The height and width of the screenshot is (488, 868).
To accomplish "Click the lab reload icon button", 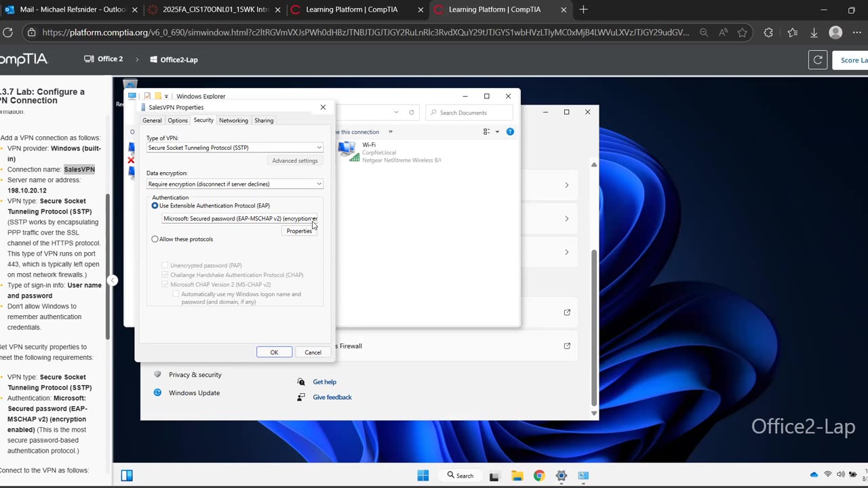I will pos(818,60).
